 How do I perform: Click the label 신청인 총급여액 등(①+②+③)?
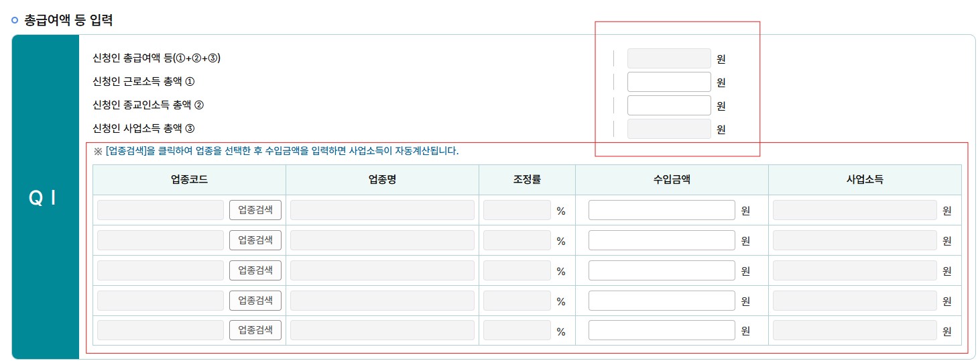pos(157,58)
